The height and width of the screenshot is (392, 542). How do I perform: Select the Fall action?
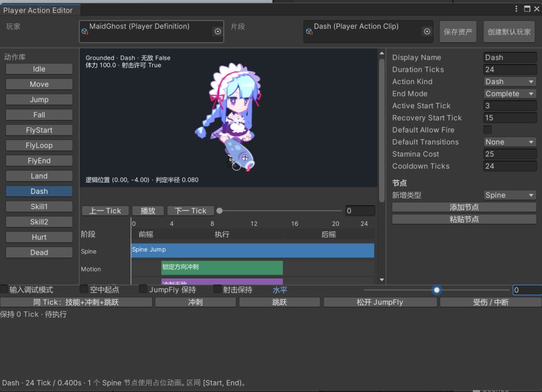point(39,115)
